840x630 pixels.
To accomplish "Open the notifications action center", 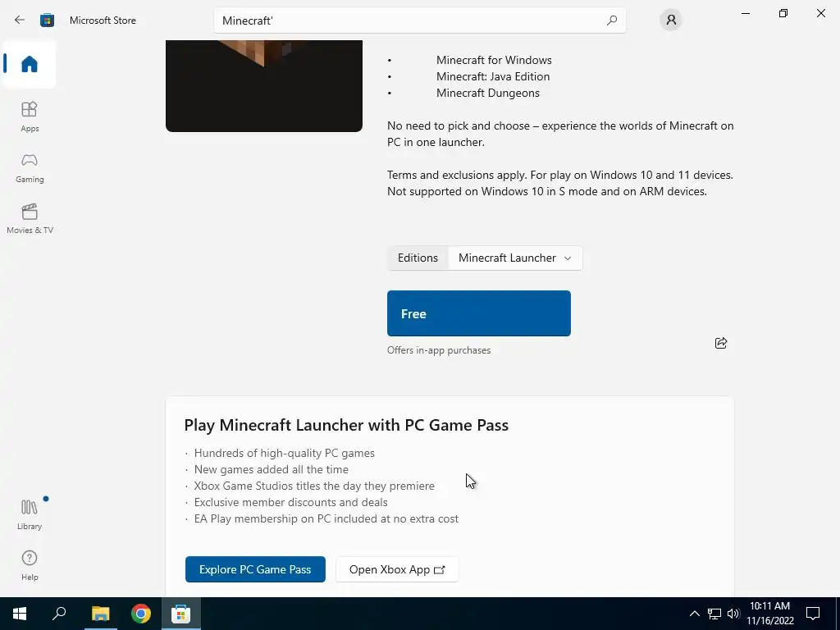I will pos(813,614).
